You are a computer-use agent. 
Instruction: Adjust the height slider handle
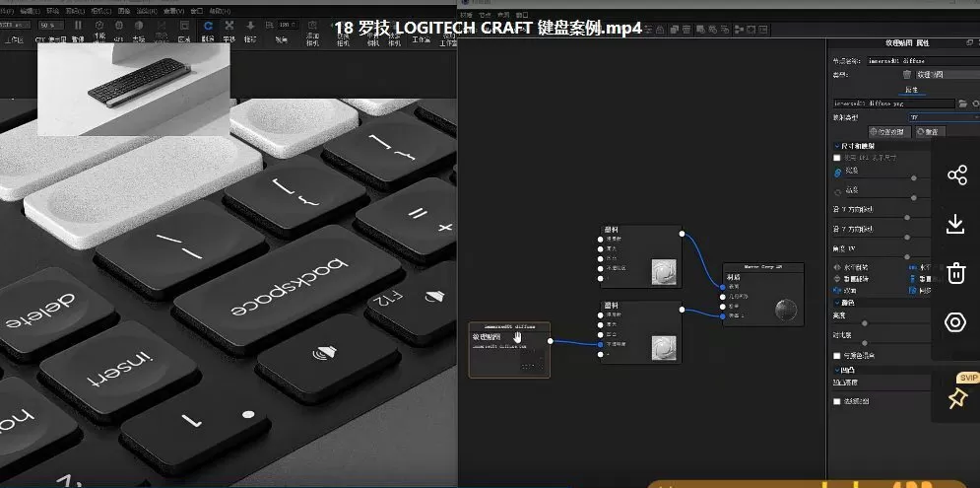pyautogui.click(x=914, y=198)
